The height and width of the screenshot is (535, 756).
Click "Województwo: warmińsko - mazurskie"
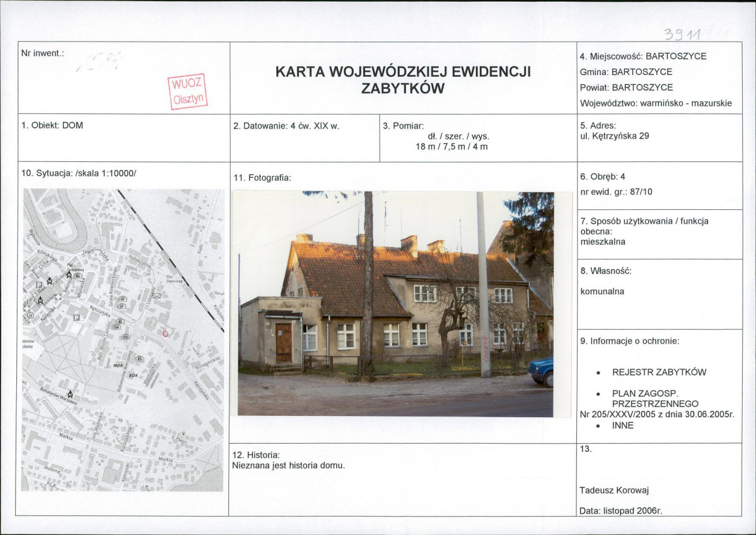[x=656, y=103]
